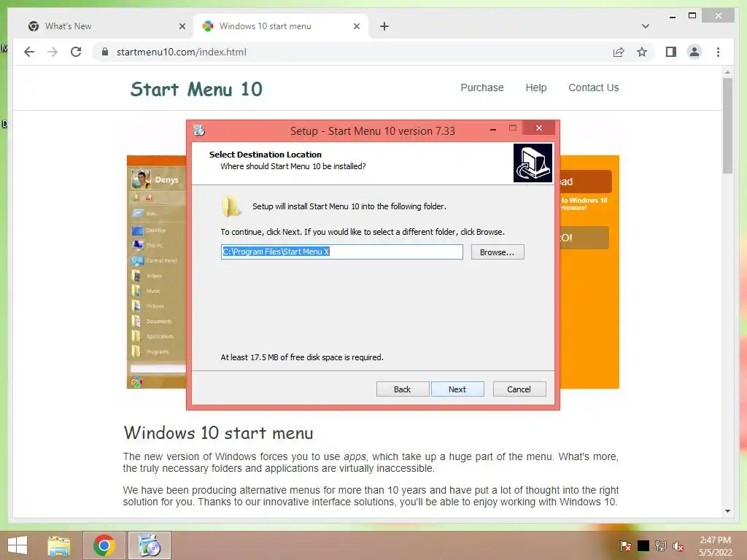Open the Contact Us link
This screenshot has height=560, width=747.
click(x=594, y=87)
